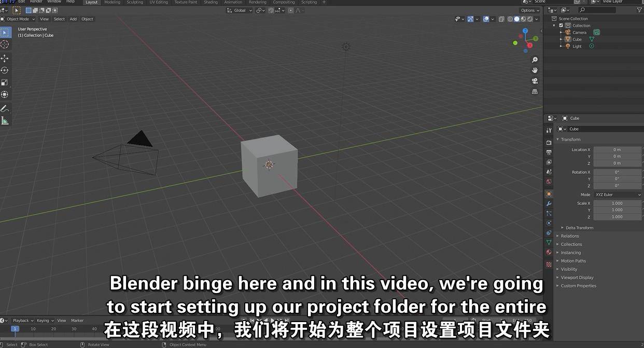Image resolution: width=644 pixels, height=348 pixels.
Task: Toggle X-ray view button
Action: point(501,19)
